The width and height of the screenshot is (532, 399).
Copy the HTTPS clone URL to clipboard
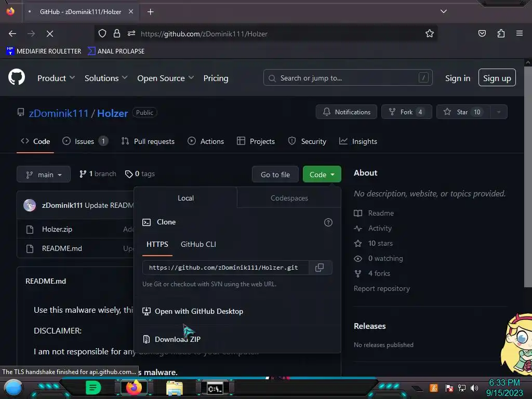[320, 268]
